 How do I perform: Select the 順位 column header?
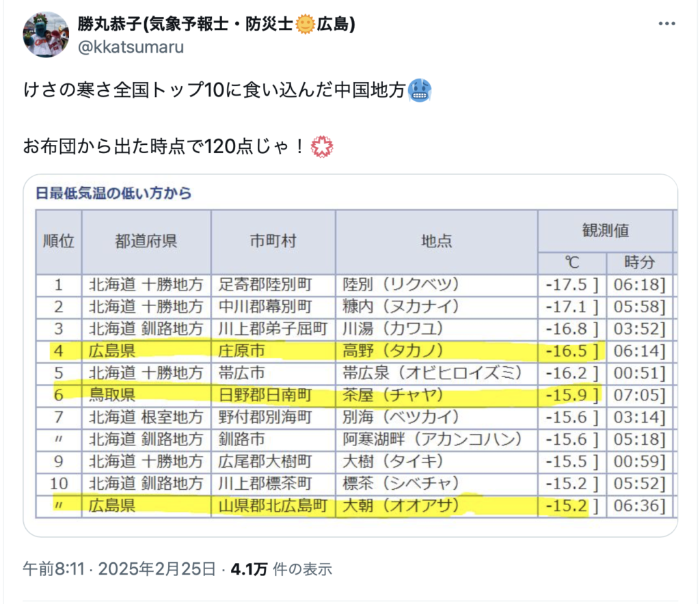point(58,241)
